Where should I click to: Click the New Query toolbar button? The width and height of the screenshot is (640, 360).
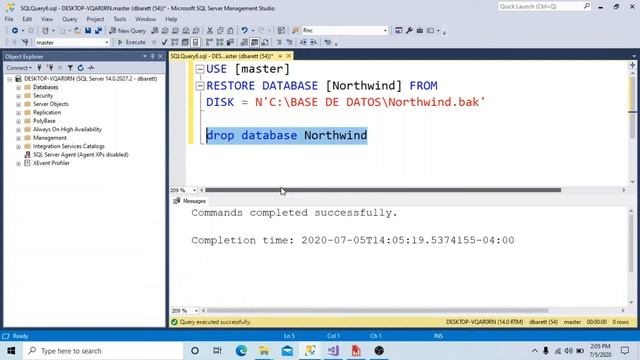pyautogui.click(x=127, y=31)
